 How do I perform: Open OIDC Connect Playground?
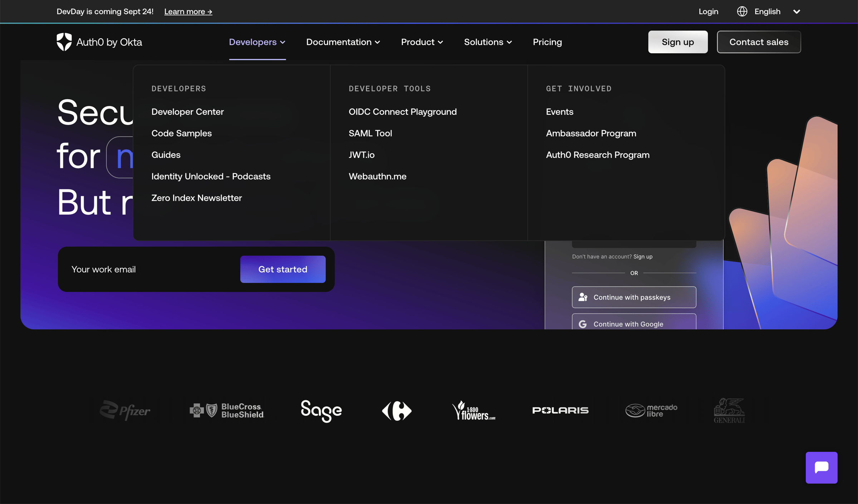pos(403,112)
